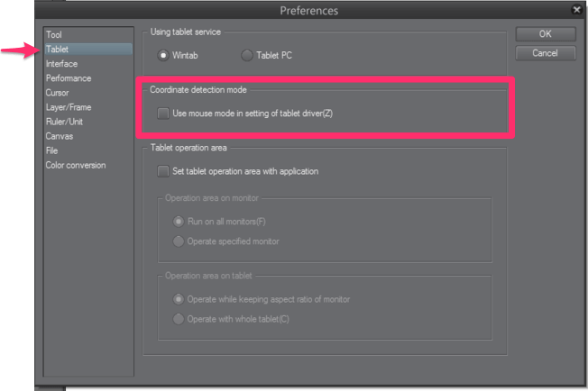Select the Wintab radio button

pos(163,56)
